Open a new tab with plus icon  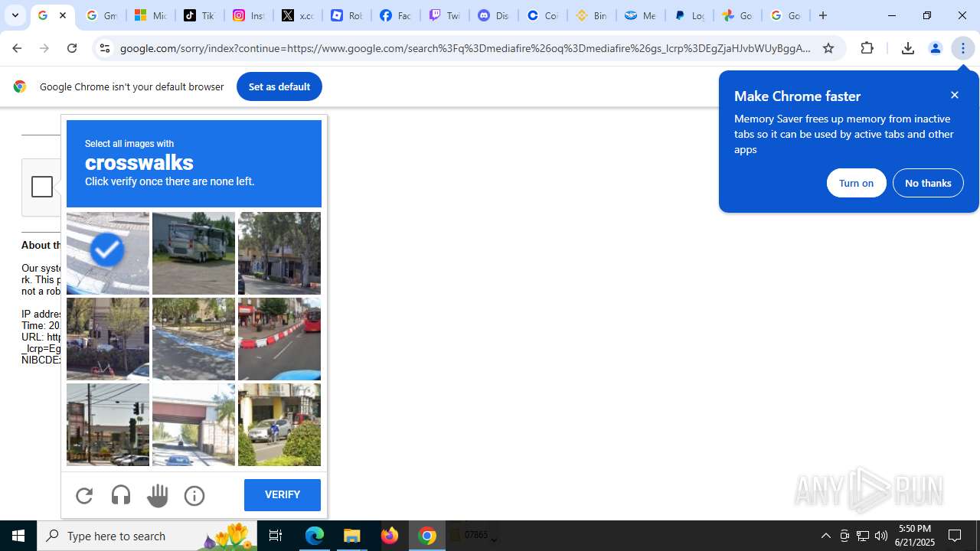823,15
